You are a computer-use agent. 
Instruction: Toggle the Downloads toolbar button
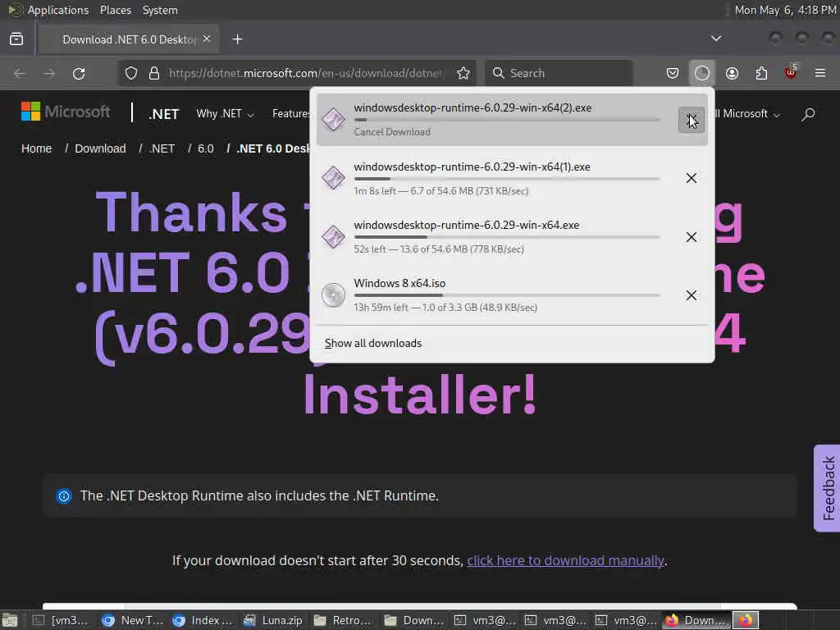702,73
